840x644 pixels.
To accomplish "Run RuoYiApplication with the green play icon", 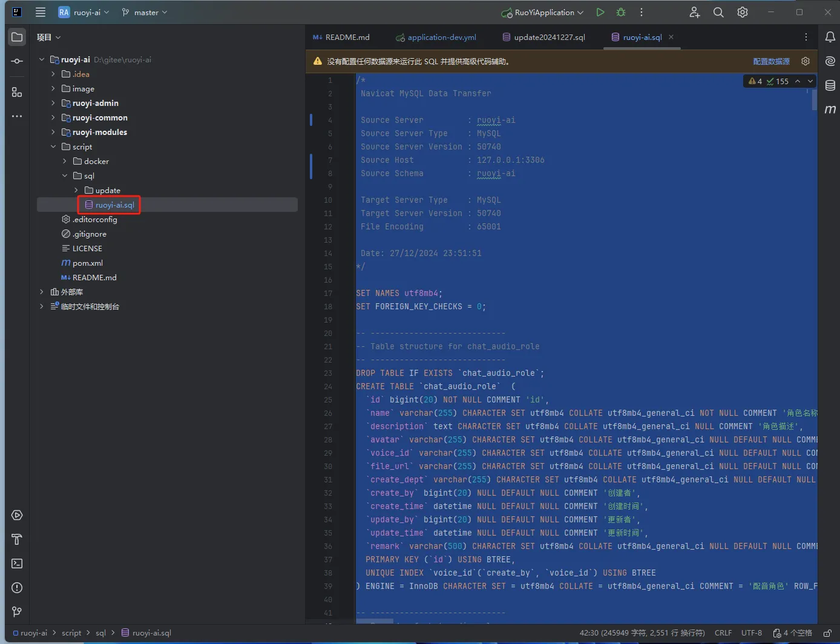I will coord(600,12).
